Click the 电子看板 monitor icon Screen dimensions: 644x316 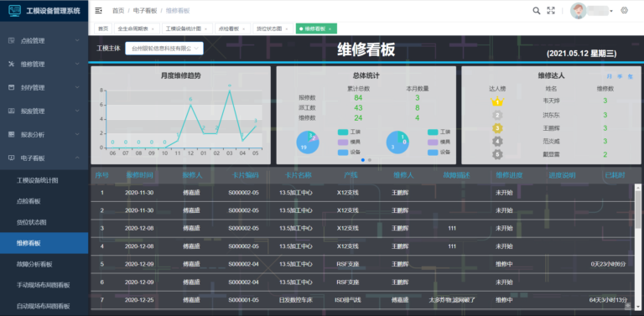[x=12, y=158]
